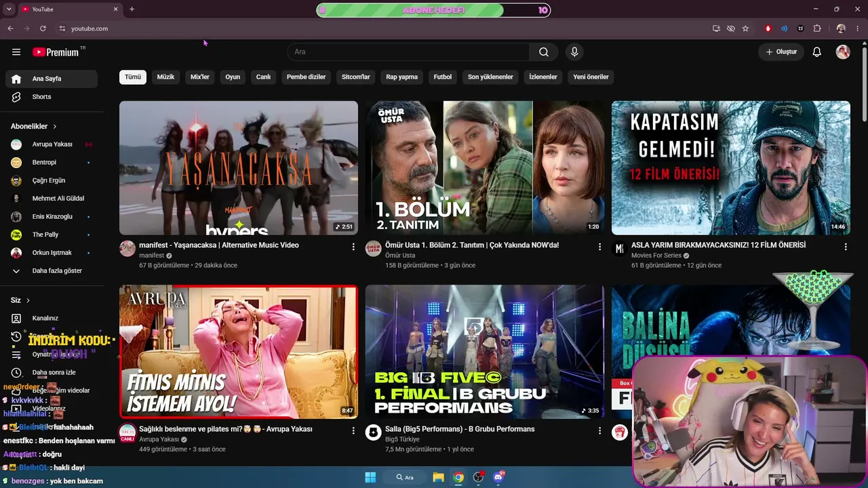Open Kanalınız in the sidebar
868x488 pixels.
point(52,318)
